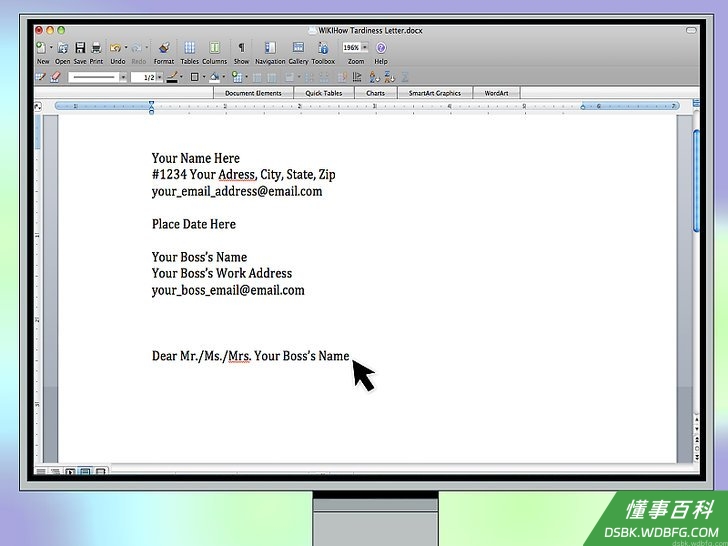Click the Merge Cells icon
The image size is (728, 546).
tap(257, 78)
